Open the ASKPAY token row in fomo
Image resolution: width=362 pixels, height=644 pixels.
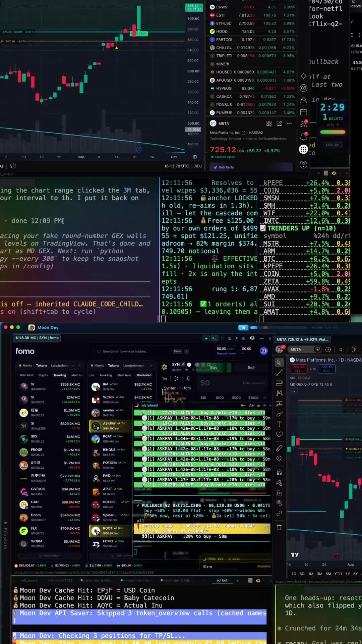[x=111, y=426]
